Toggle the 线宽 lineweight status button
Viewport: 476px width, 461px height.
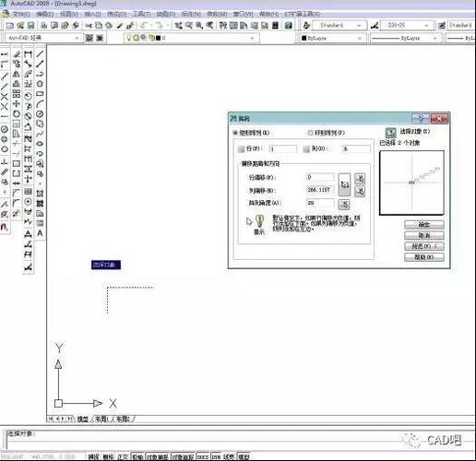click(229, 456)
